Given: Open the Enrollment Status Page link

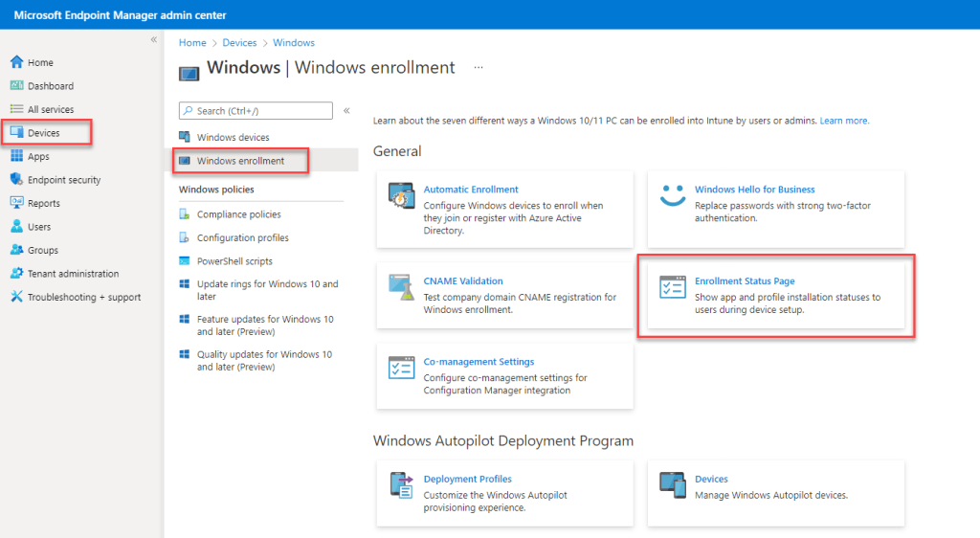Looking at the screenshot, I should coord(745,281).
